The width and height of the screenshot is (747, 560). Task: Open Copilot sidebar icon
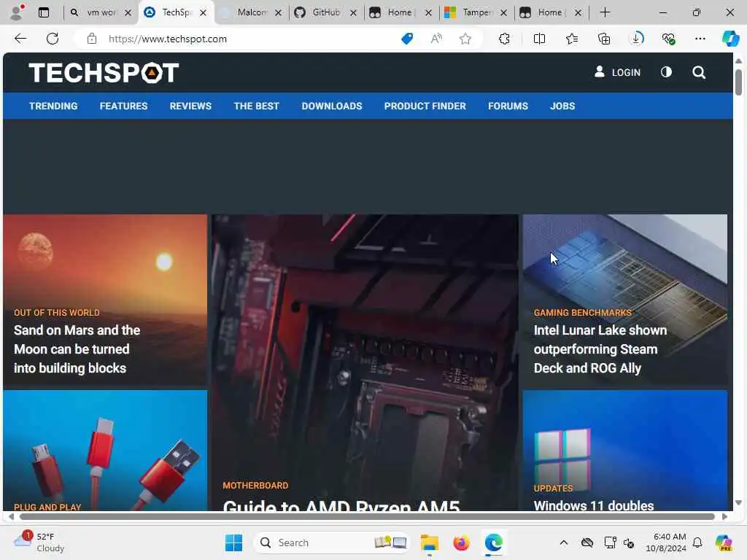click(731, 39)
